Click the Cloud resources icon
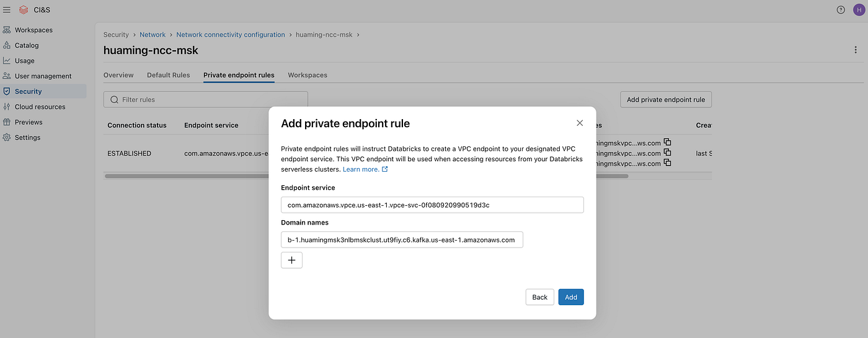 tap(7, 107)
